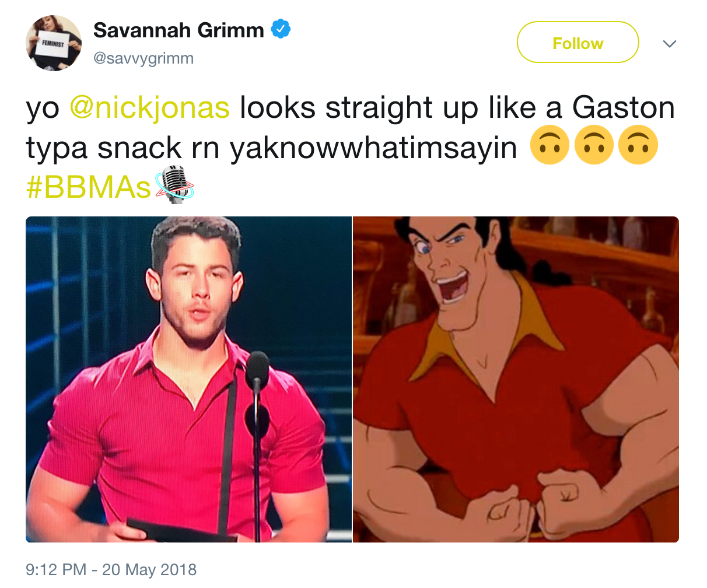Click the middle upside-down face emoji

(x=593, y=146)
